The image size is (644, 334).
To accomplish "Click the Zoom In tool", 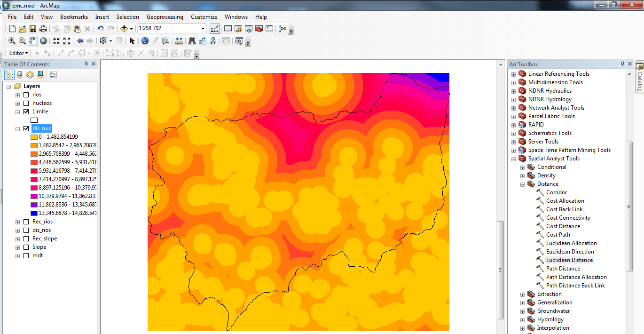I will 12,41.
